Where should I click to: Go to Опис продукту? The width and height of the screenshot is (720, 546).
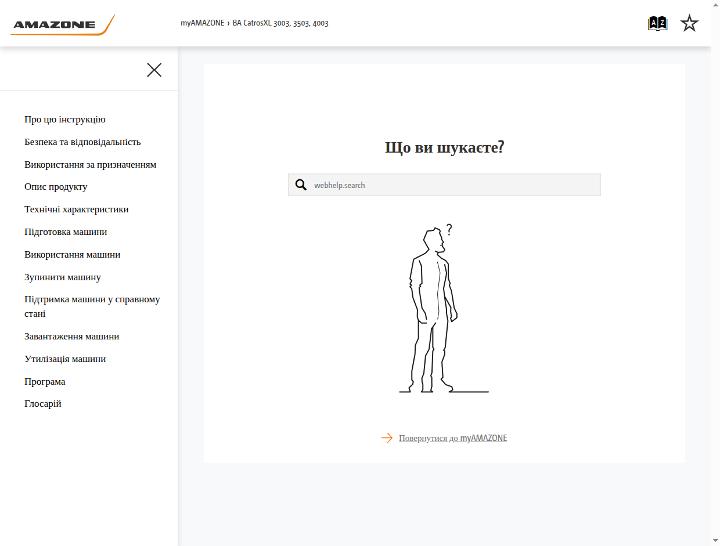click(x=56, y=187)
